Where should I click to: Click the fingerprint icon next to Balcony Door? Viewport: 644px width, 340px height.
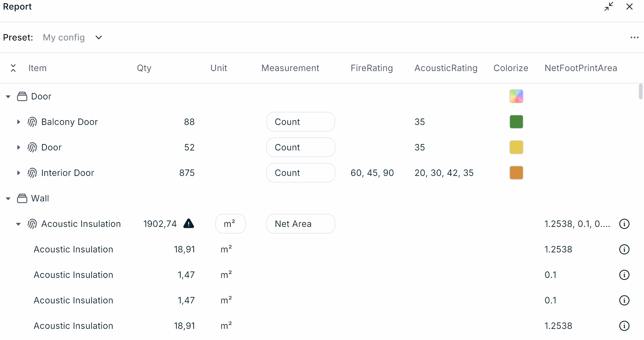[32, 122]
